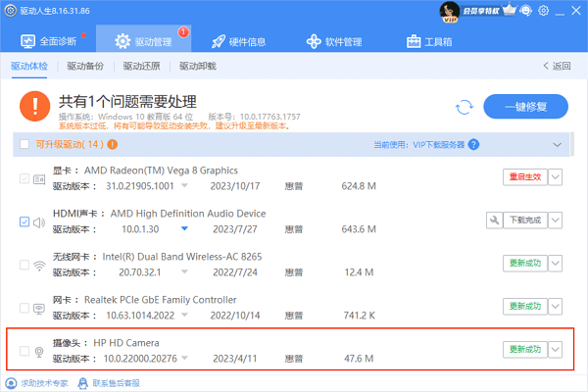
Task: Toggle the AMD Radeon graphics checkbox
Action: [x=24, y=178]
